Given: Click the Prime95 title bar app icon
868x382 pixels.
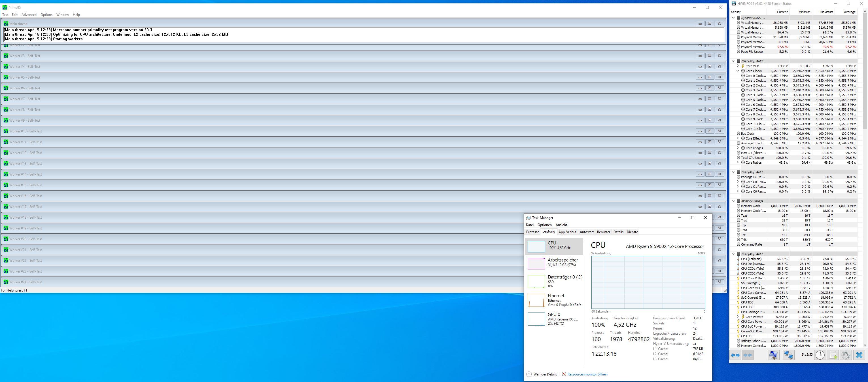Looking at the screenshot, I should pos(5,7).
